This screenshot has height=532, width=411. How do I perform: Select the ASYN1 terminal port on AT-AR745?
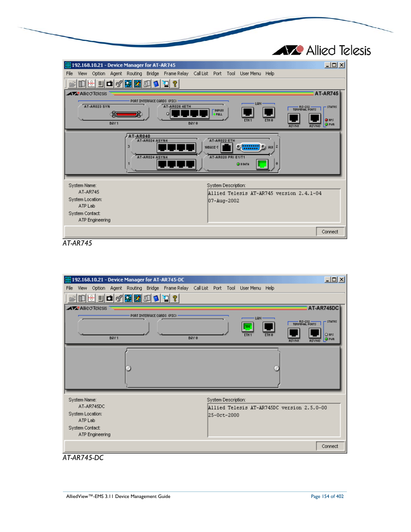pyautogui.click(x=294, y=118)
